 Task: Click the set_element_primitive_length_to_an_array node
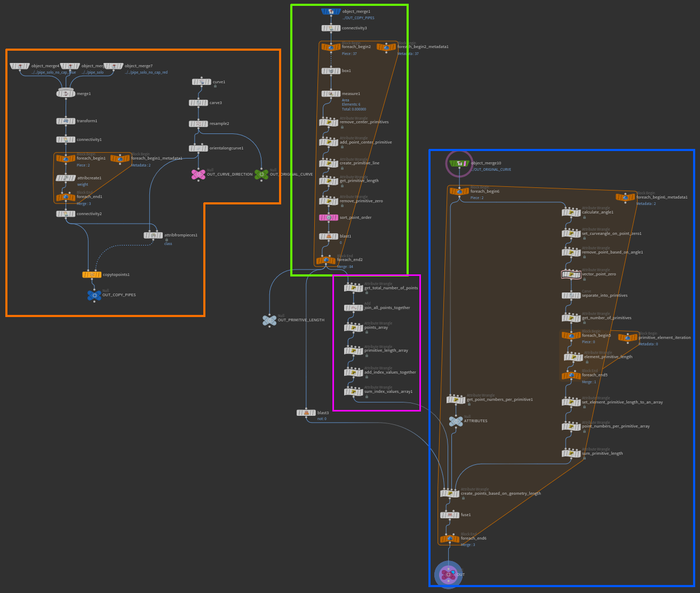571,402
